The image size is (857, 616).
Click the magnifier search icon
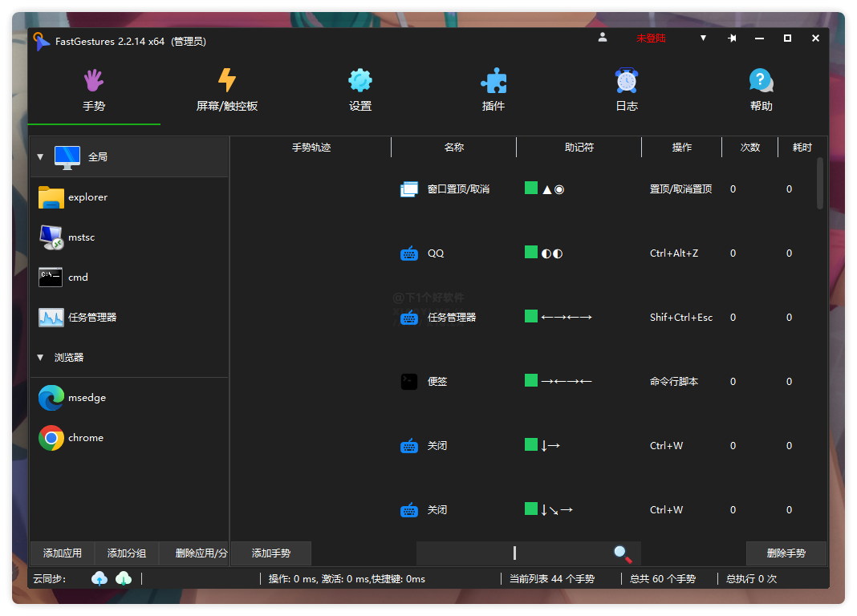click(x=623, y=553)
